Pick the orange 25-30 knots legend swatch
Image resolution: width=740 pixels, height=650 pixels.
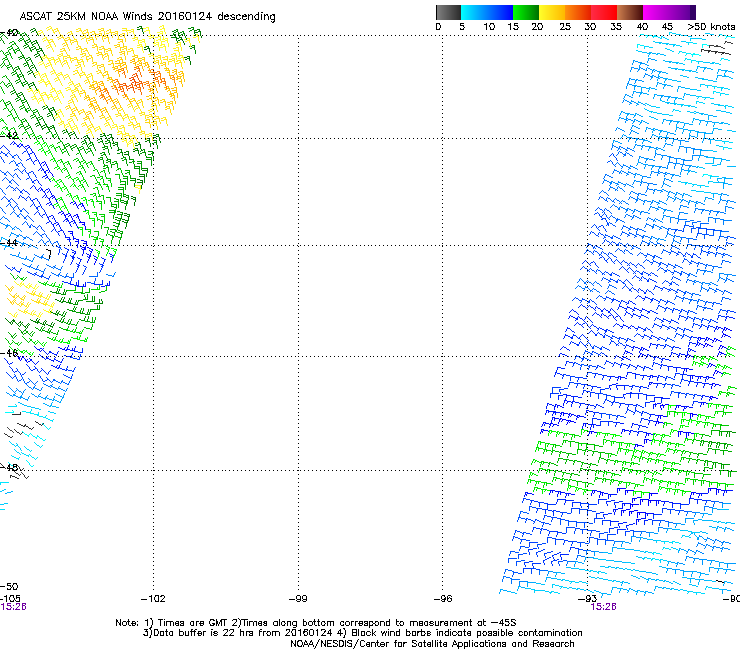click(x=578, y=12)
